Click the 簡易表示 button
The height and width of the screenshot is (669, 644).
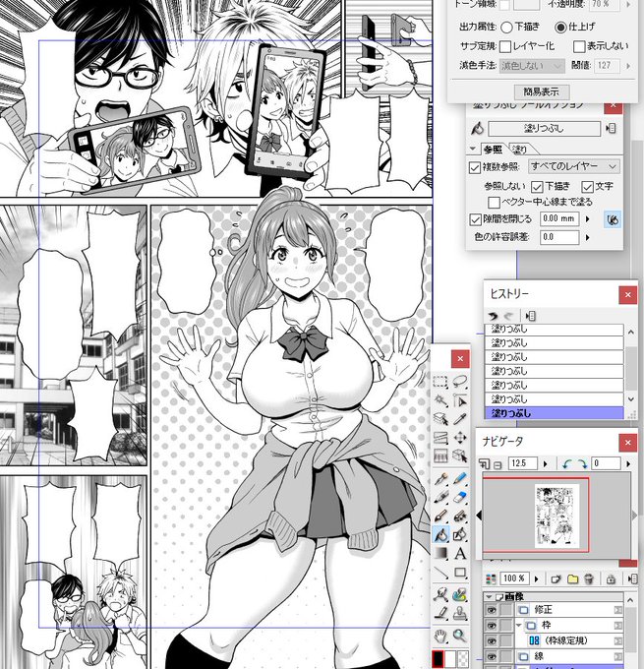pos(541,91)
